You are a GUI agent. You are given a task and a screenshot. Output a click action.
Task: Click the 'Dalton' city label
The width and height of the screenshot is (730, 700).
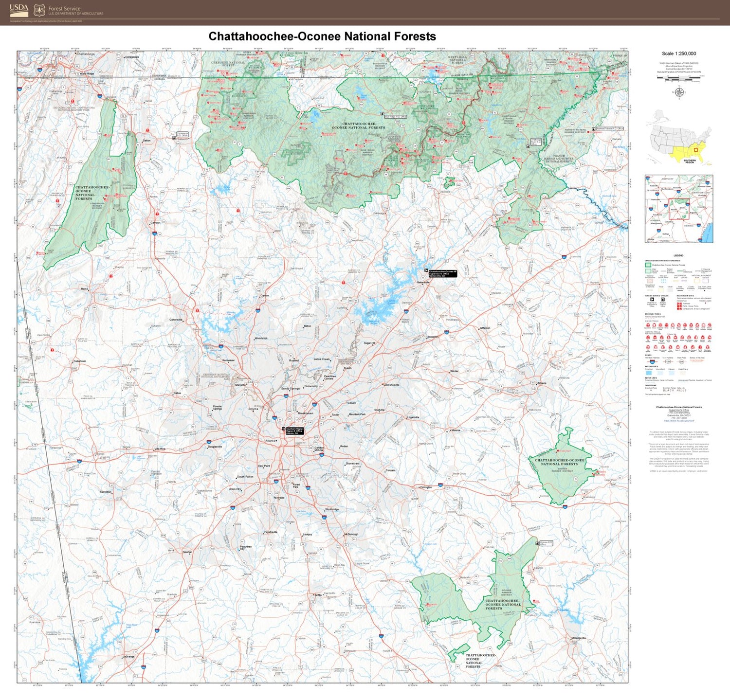pos(146,141)
